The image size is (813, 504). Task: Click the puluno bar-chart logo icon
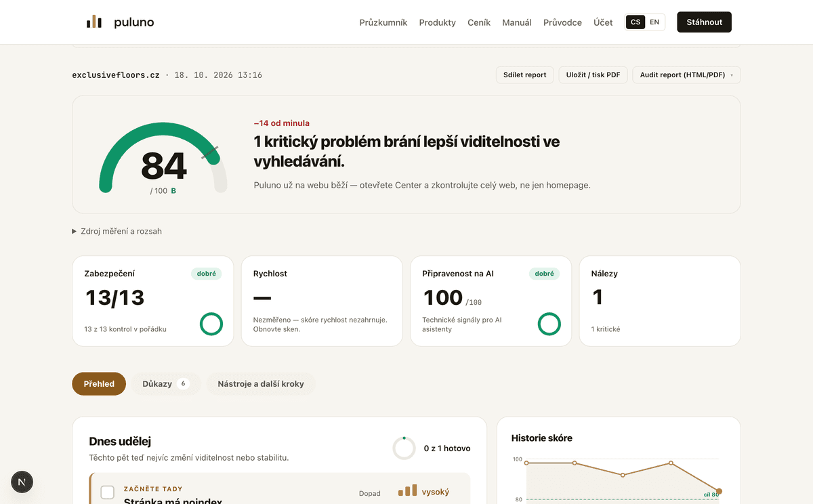94,22
